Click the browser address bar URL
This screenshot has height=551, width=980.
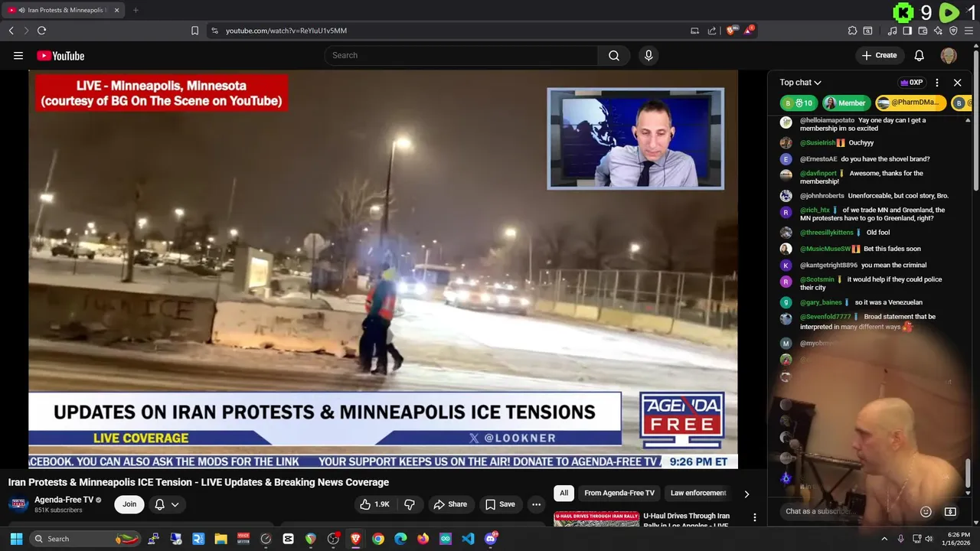286,31
